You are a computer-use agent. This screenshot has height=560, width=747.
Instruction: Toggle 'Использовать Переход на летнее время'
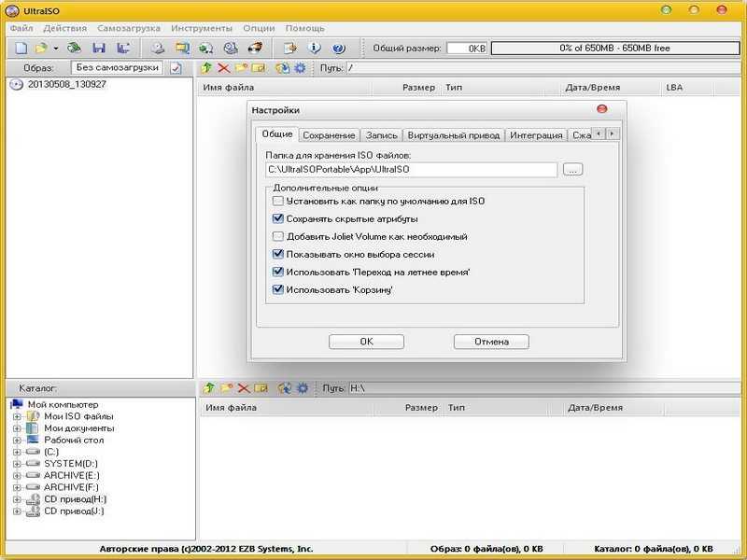(x=277, y=272)
